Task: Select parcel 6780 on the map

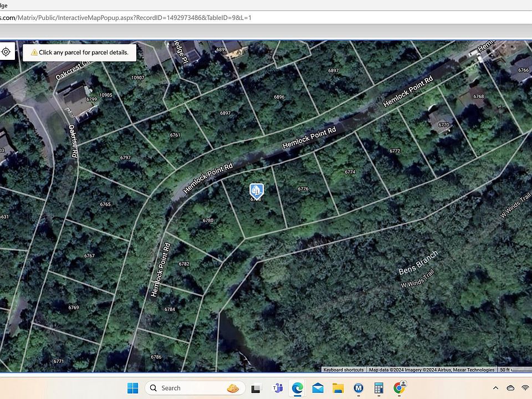Action: (208, 221)
